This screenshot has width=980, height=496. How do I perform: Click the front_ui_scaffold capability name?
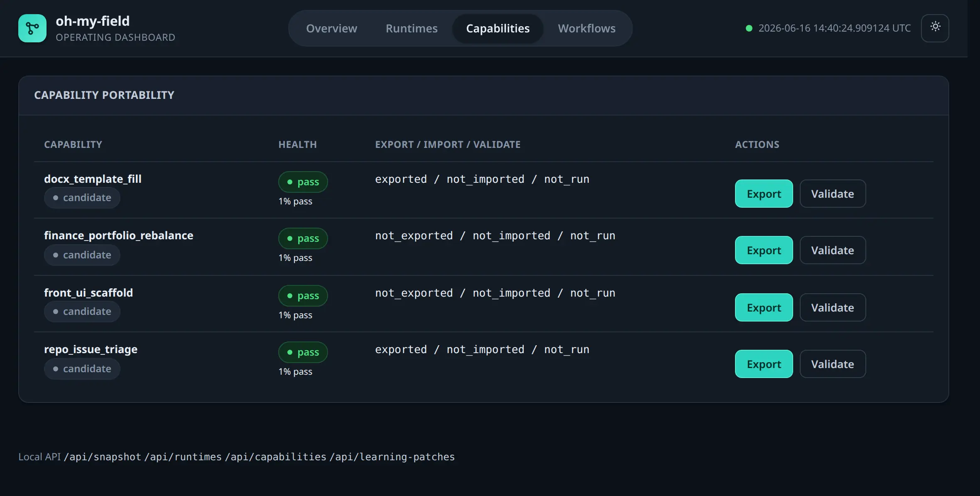(x=88, y=292)
